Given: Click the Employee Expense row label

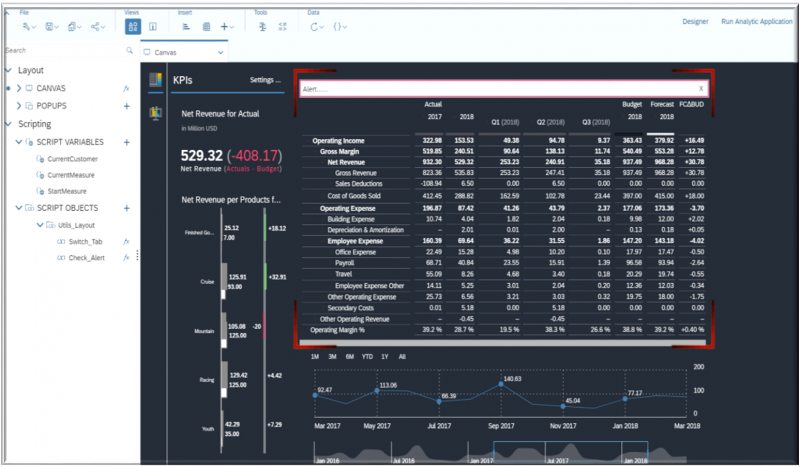Looking at the screenshot, I should pyautogui.click(x=355, y=241).
